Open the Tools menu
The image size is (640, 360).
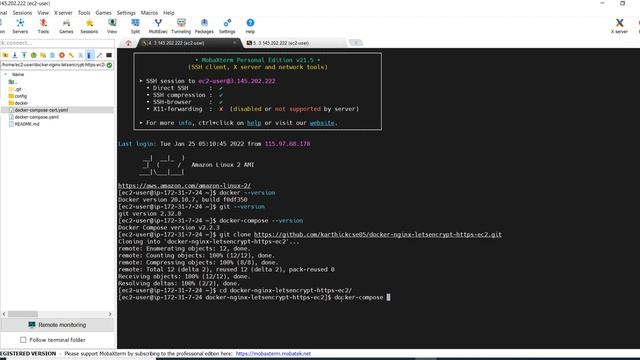tap(84, 13)
